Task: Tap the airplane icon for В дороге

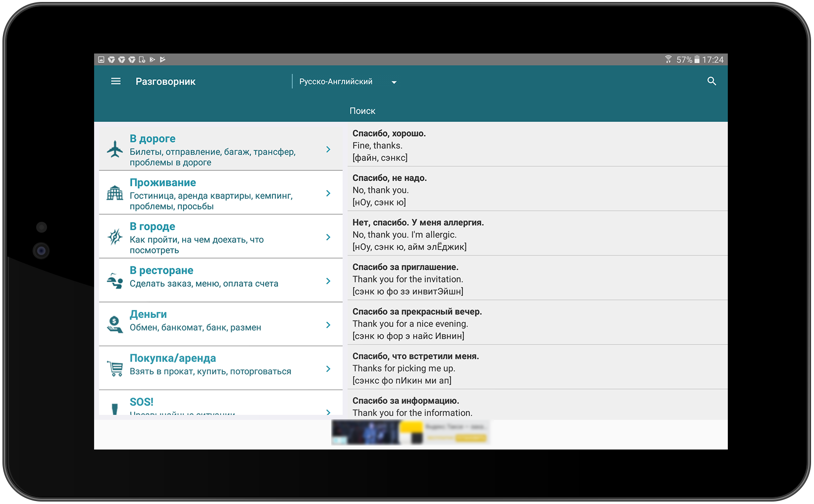Action: click(115, 149)
